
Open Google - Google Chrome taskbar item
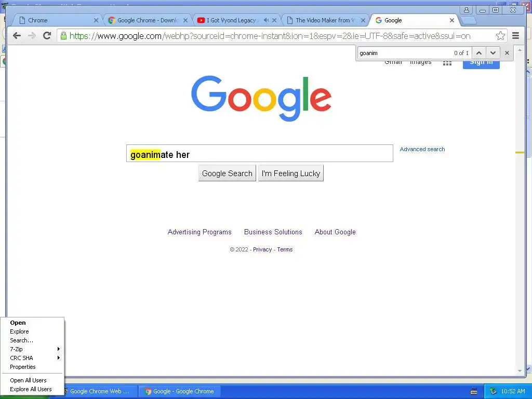point(180,391)
